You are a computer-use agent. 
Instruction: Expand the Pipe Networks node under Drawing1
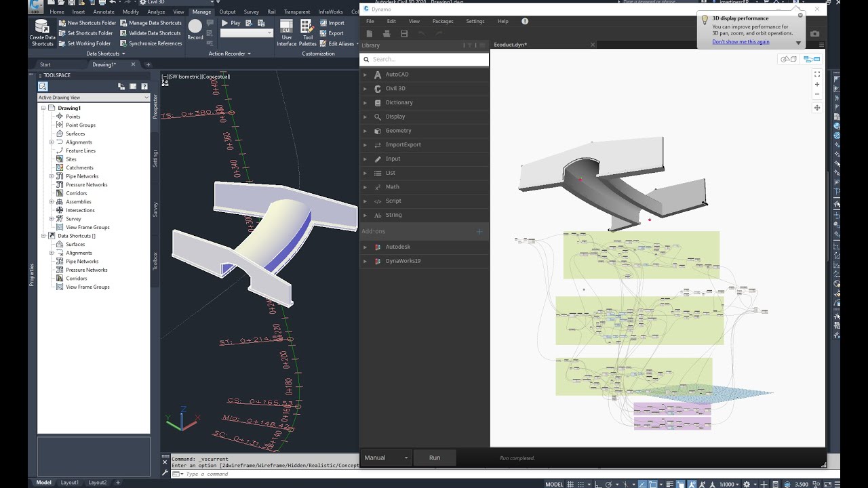pos(52,176)
